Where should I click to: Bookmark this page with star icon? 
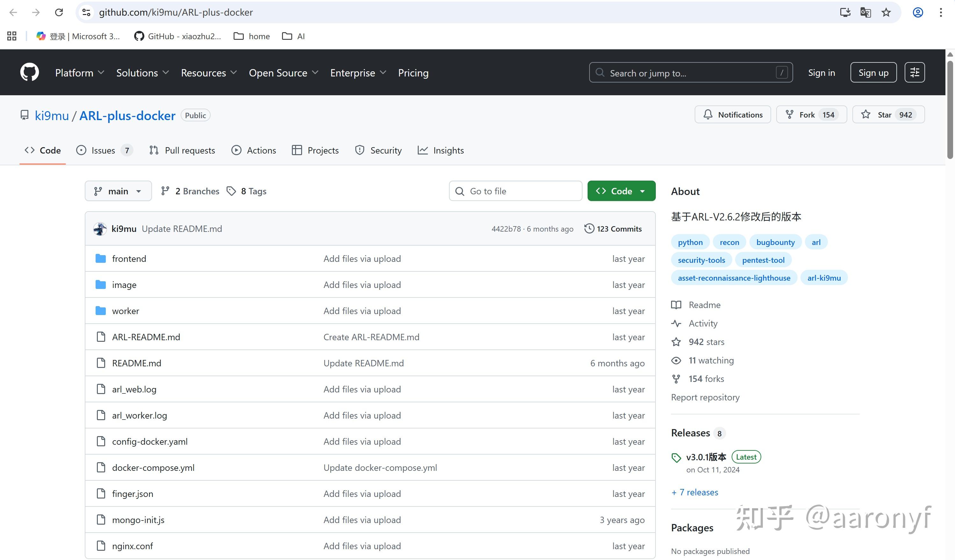pos(886,12)
